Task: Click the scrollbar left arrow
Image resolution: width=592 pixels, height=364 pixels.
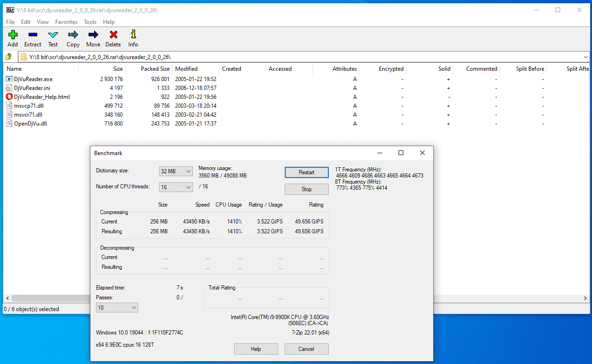Action: point(7,298)
